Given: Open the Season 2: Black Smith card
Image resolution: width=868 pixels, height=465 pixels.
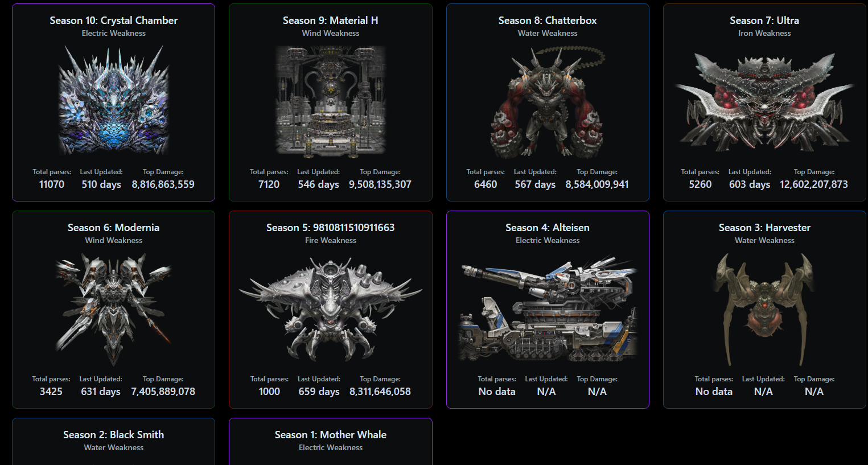Looking at the screenshot, I should [x=114, y=442].
